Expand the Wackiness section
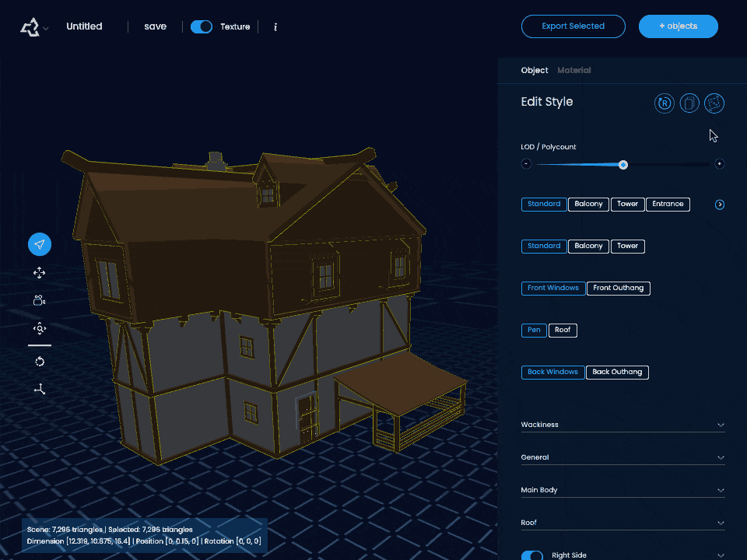The width and height of the screenshot is (747, 560). point(622,425)
